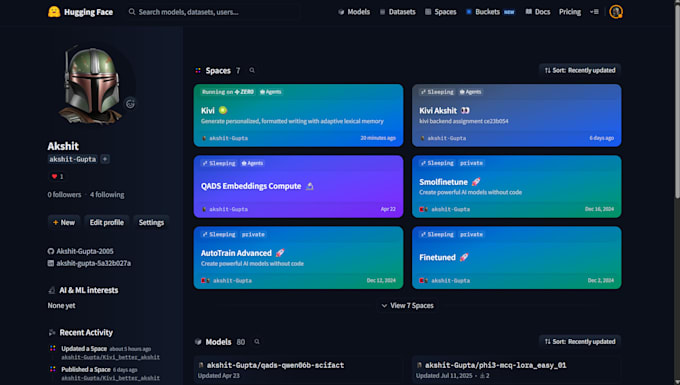Open the Kivi space card
This screenshot has height=385, width=680.
[x=298, y=115]
